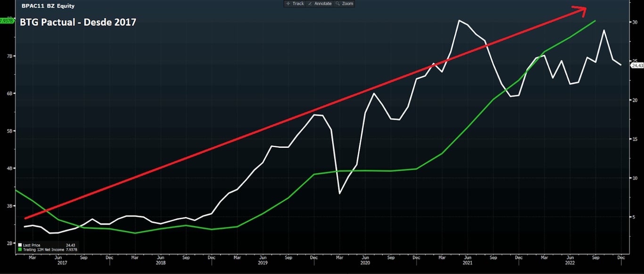Click the 2017 year label on time axis
The image size is (644, 274).
(x=62, y=264)
